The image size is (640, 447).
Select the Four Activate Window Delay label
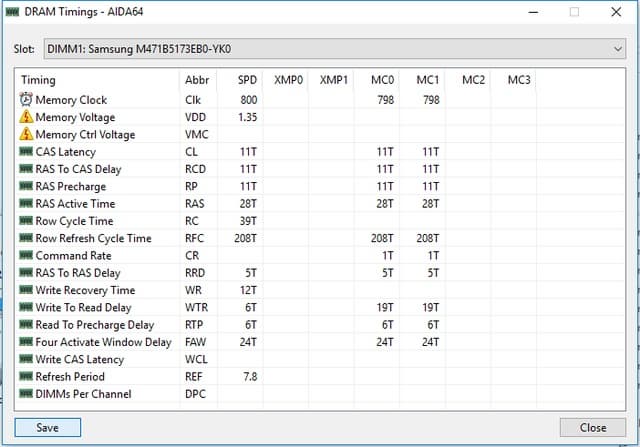pyautogui.click(x=103, y=342)
